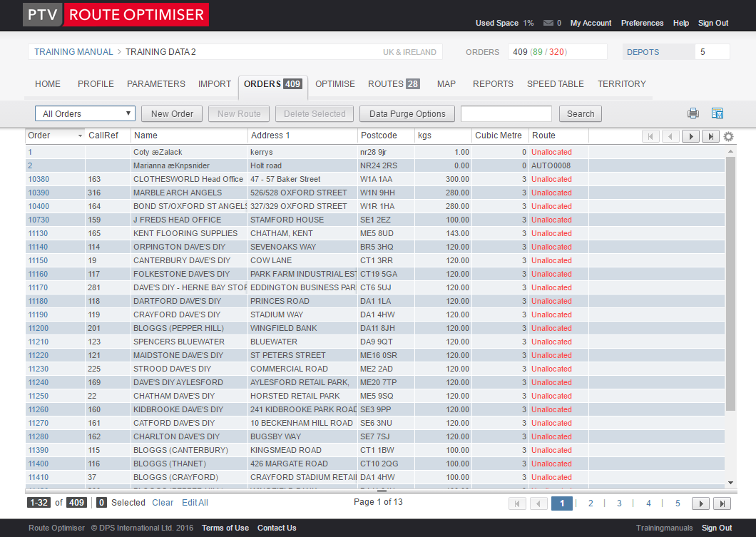Click Terms of Use in footer
The height and width of the screenshot is (537, 756).
225,528
